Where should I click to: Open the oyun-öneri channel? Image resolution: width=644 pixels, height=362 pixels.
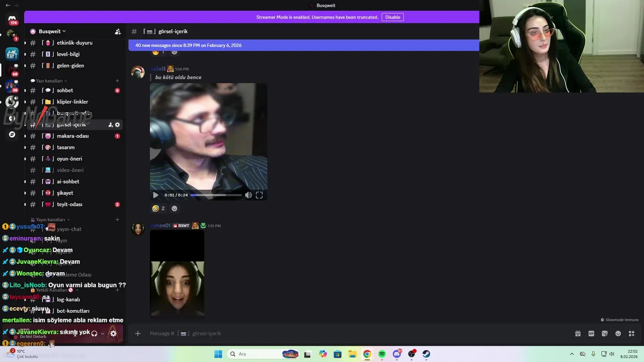point(74,159)
